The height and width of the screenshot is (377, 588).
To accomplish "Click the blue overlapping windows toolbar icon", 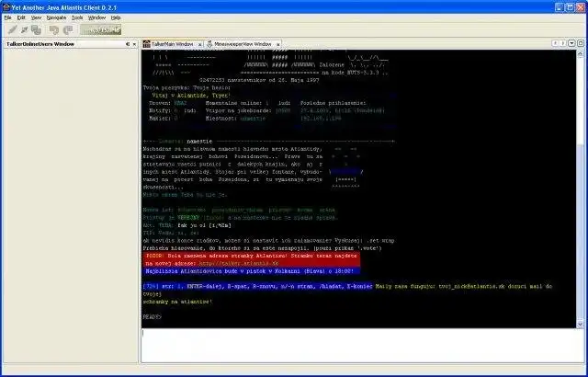I will tap(36, 30).
